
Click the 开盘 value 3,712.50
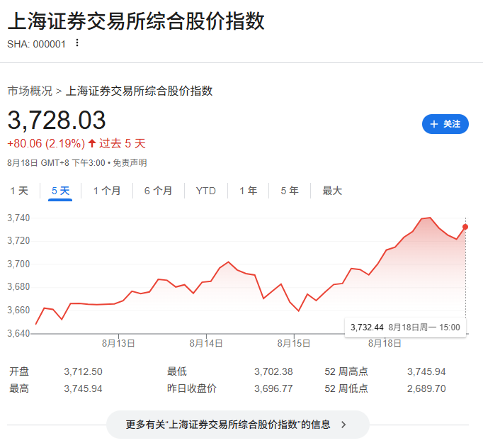tap(83, 371)
